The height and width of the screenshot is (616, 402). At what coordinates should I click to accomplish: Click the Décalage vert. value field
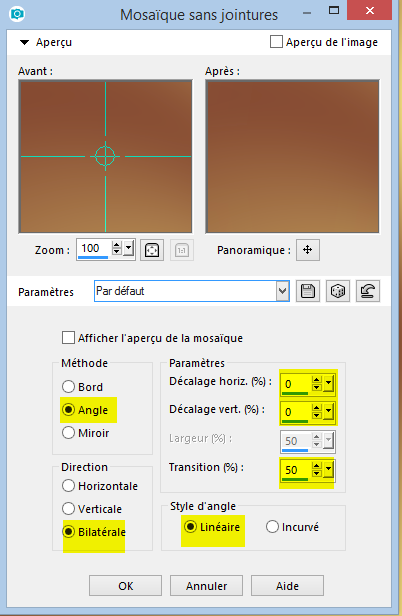296,412
